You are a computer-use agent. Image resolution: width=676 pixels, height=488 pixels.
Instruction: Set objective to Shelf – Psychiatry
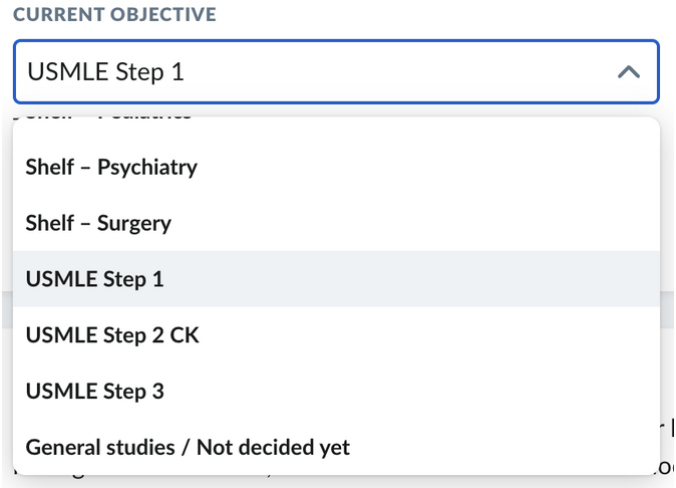point(111,167)
